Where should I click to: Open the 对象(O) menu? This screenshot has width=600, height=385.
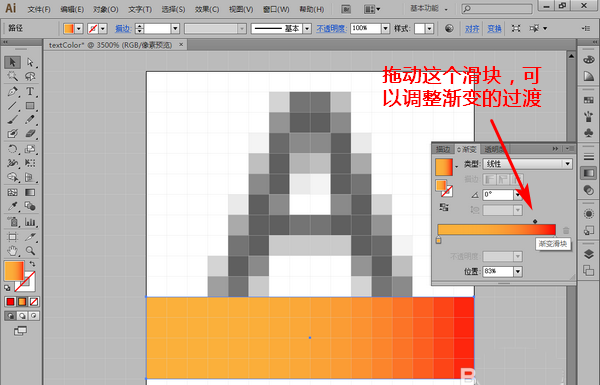coord(106,9)
